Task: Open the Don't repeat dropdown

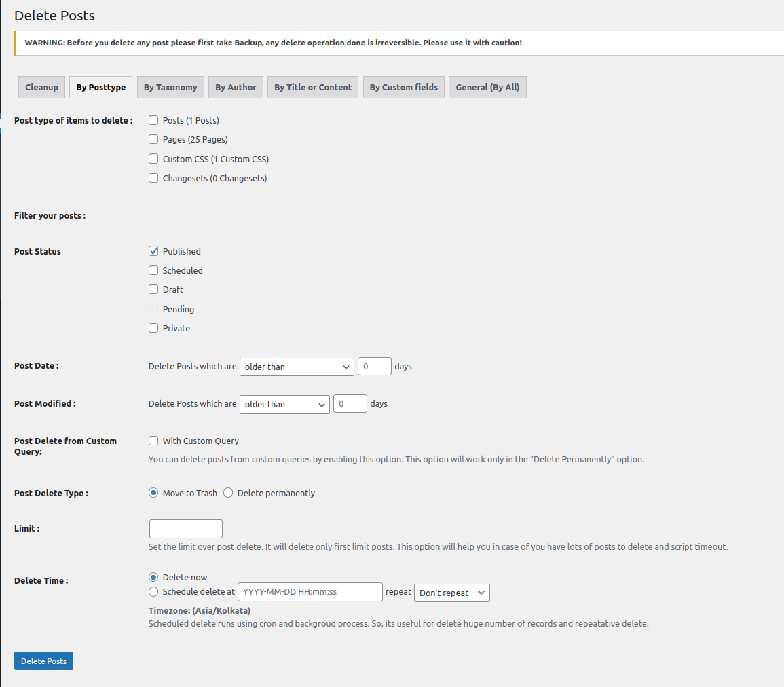Action: point(451,593)
